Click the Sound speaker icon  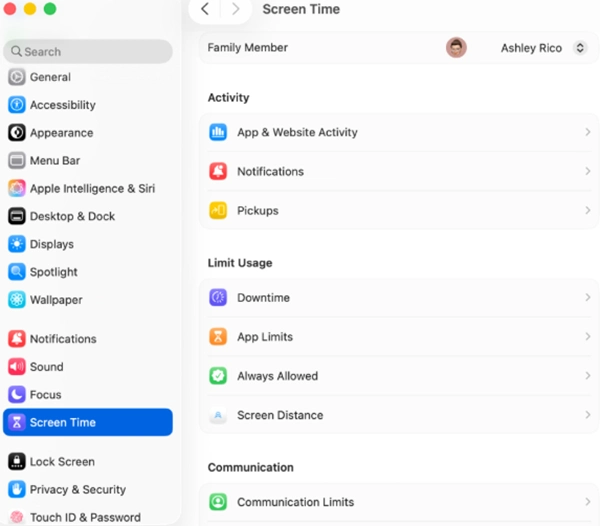pyautogui.click(x=16, y=366)
